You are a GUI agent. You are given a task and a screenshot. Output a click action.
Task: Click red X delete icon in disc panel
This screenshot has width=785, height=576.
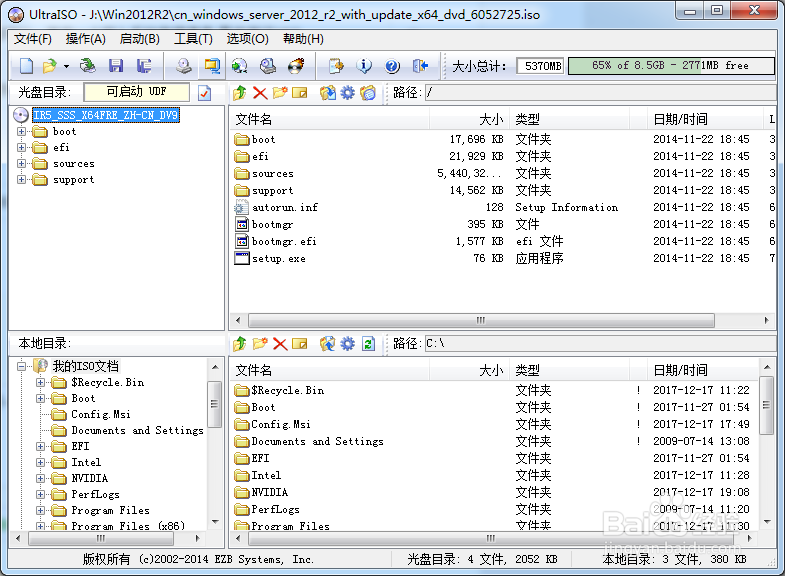260,93
